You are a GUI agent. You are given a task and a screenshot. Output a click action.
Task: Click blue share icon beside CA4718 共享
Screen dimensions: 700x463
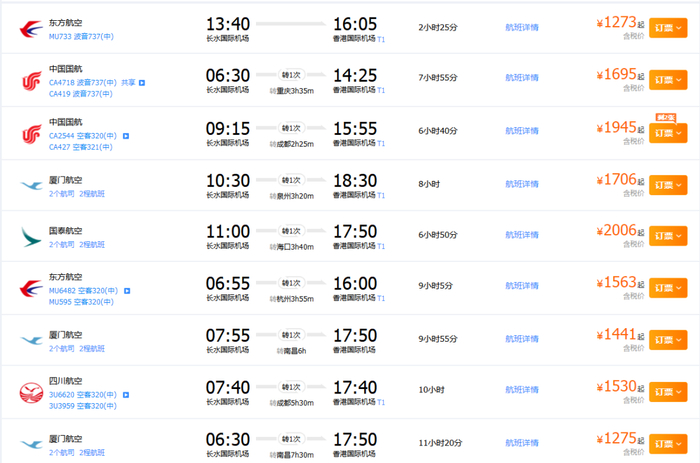[141, 83]
